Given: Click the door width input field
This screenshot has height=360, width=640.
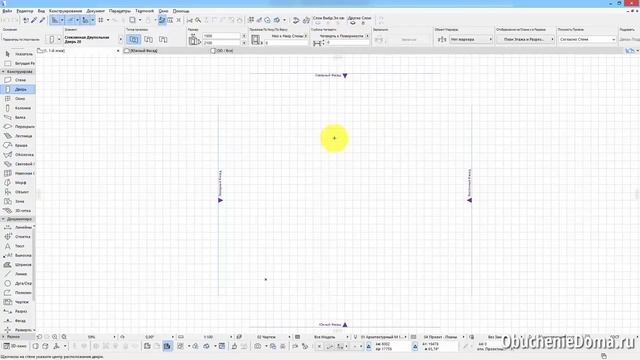Looking at the screenshot, I should coord(222,36).
